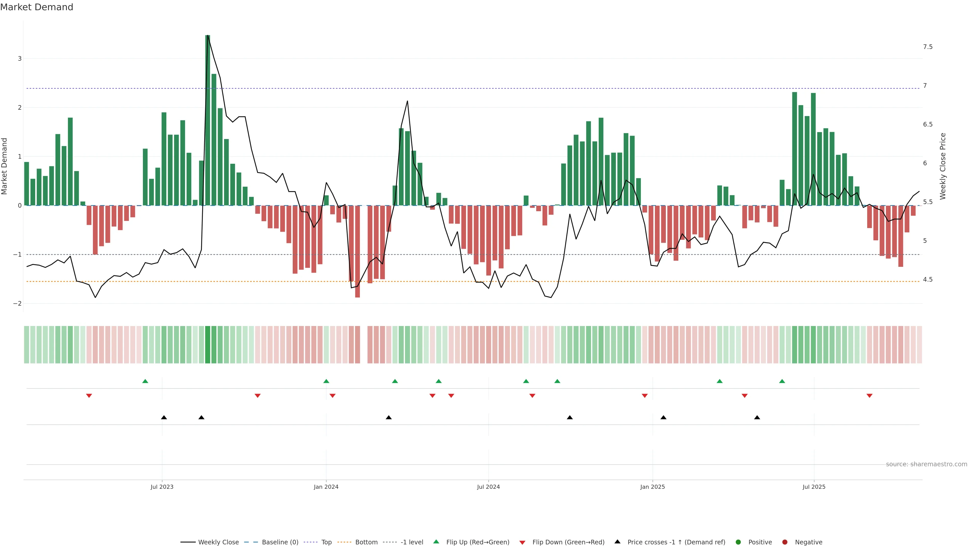Click the rightmost black price-cross triangle marker
The width and height of the screenshot is (980, 551).
[x=757, y=418]
